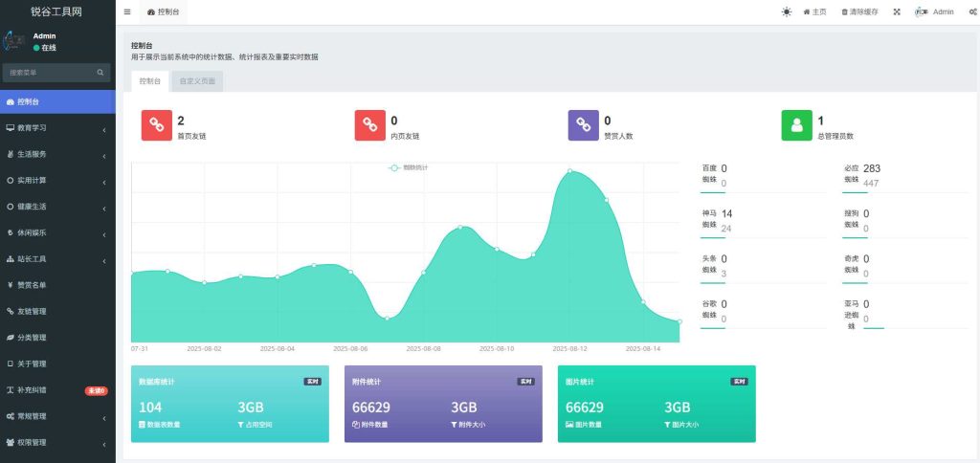Select the 控制台 tab in the top tab bar

(x=163, y=11)
